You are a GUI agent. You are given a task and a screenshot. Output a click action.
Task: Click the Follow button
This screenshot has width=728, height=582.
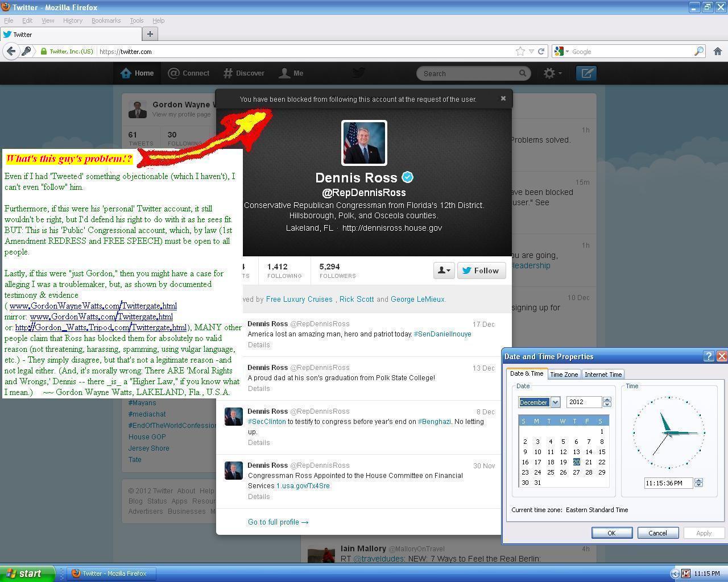(x=481, y=271)
